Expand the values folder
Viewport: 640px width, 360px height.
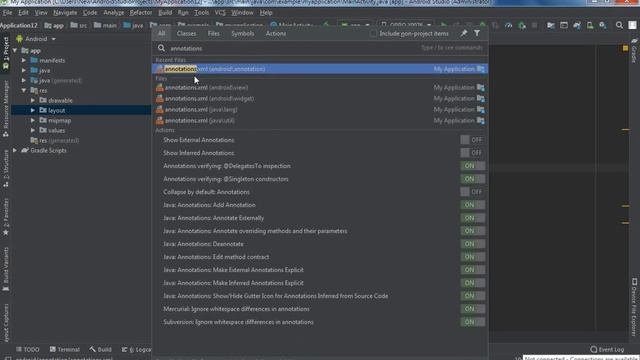(33, 130)
